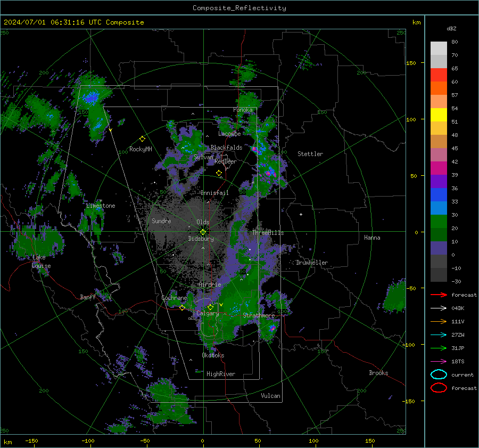The width and height of the screenshot is (479, 448).
Task: Click the intense storm cell southeast of Strathmore
Action: tap(272, 329)
